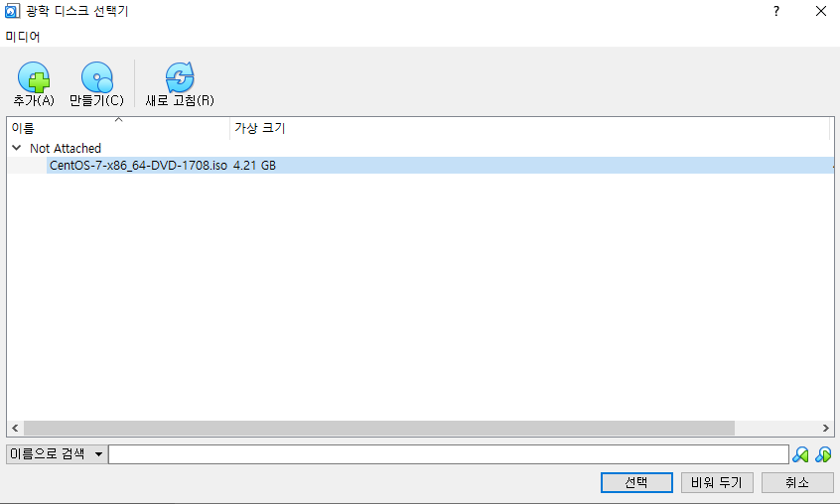Open the 이름으로 검색 dropdown
This screenshot has width=840, height=504.
coord(57,454)
